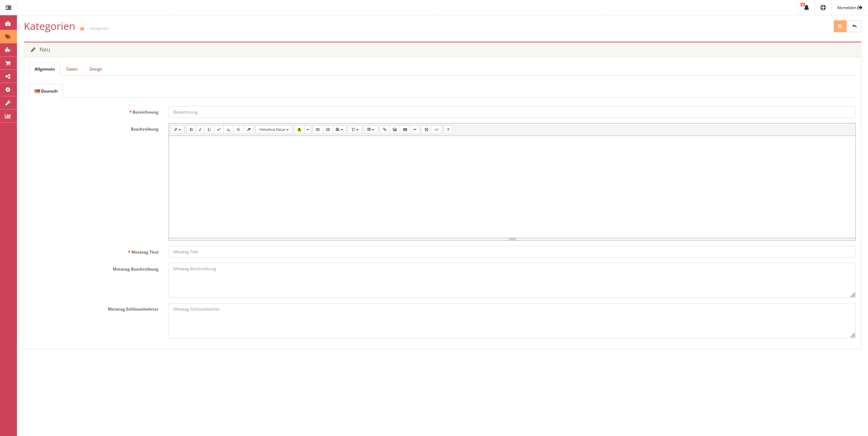Switch to the Design tab
Image resolution: width=868 pixels, height=436 pixels.
(96, 69)
